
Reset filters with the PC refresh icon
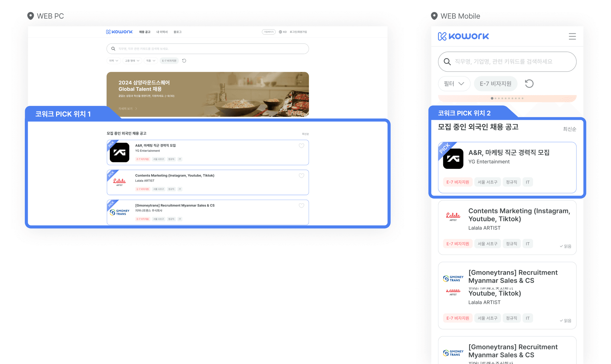point(184,61)
